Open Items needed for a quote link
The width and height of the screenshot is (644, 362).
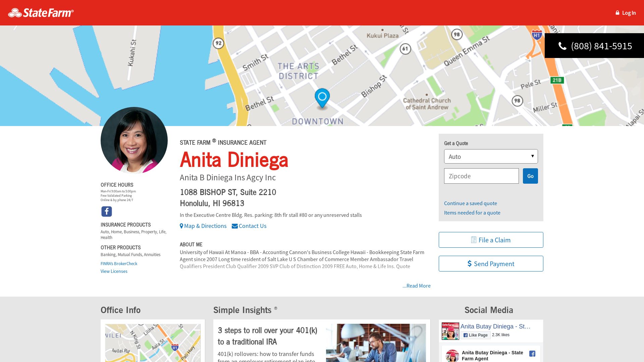pyautogui.click(x=472, y=213)
